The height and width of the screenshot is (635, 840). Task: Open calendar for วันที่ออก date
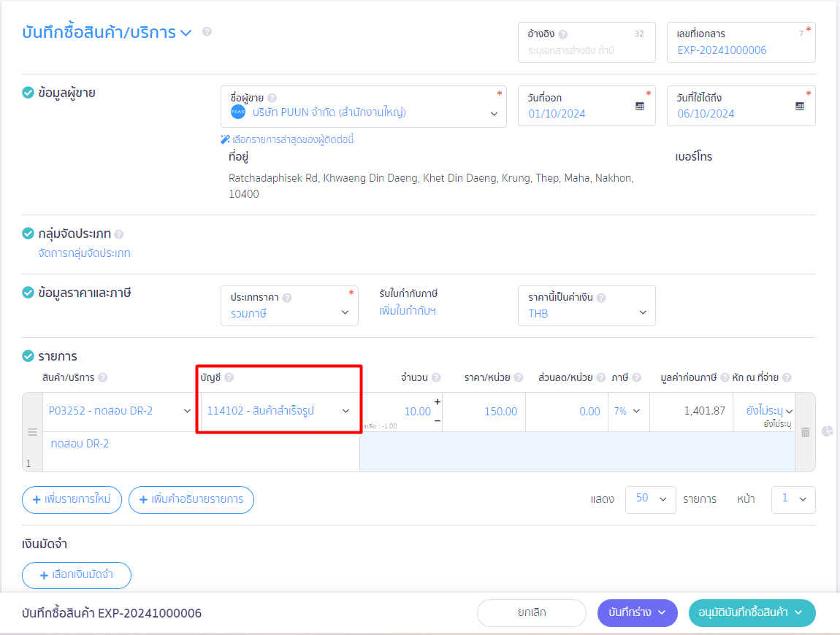click(640, 106)
